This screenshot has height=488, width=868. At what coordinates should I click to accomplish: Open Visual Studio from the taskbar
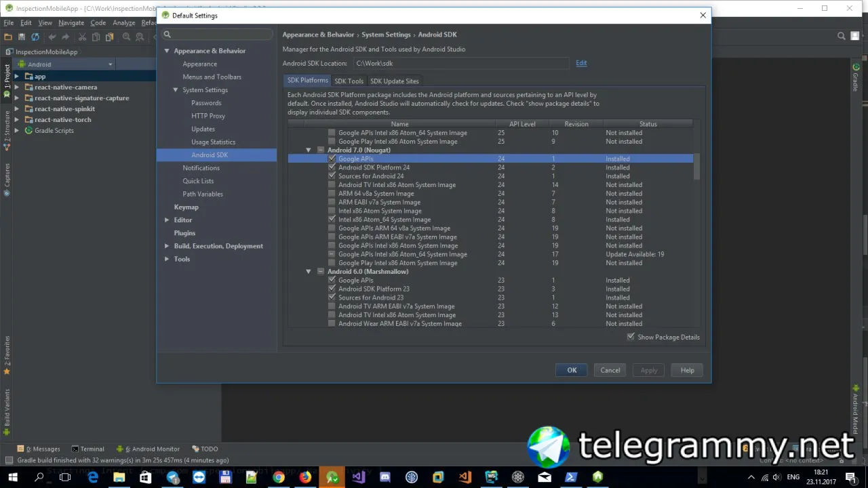(358, 477)
